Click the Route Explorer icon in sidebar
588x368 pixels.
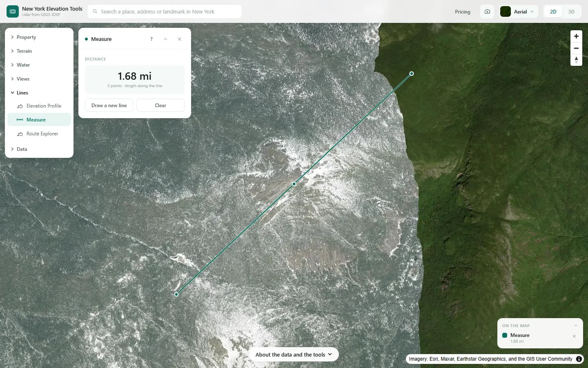[x=20, y=134]
